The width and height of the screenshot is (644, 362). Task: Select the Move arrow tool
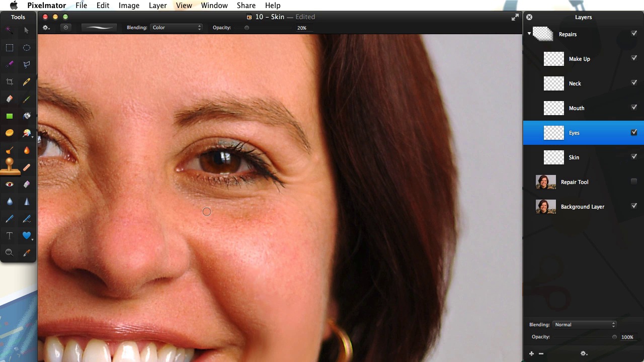[x=26, y=30]
